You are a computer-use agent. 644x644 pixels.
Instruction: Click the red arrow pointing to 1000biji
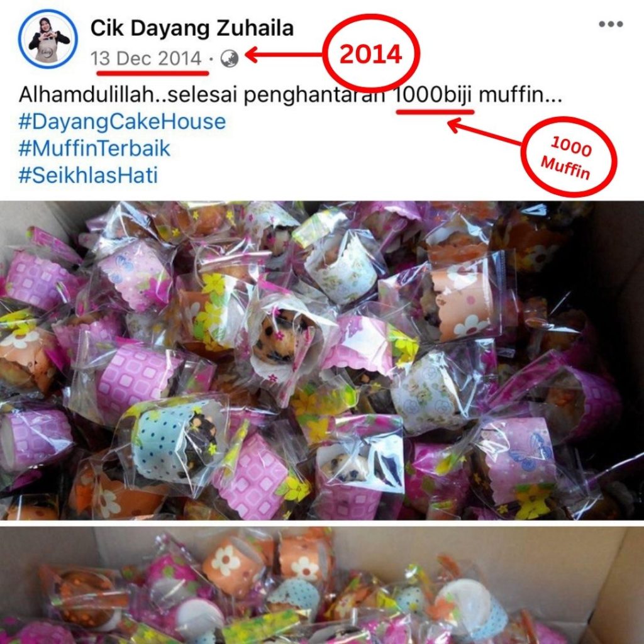pyautogui.click(x=485, y=132)
